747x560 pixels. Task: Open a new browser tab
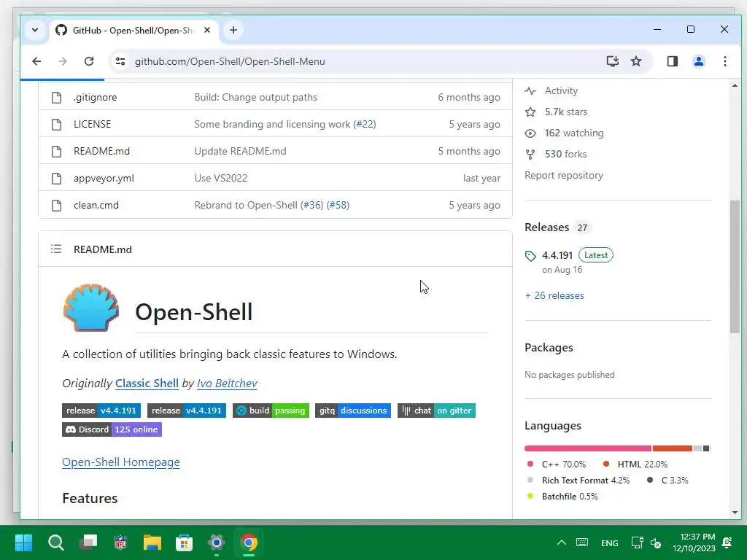233,30
